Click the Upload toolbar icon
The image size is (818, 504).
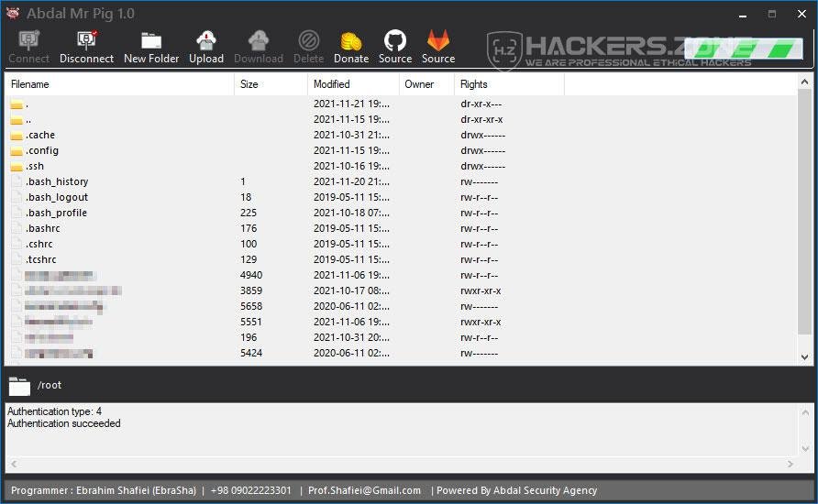click(206, 40)
